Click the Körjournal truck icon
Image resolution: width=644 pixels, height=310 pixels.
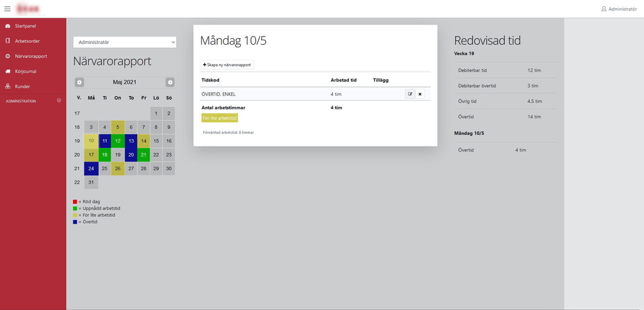coord(8,71)
